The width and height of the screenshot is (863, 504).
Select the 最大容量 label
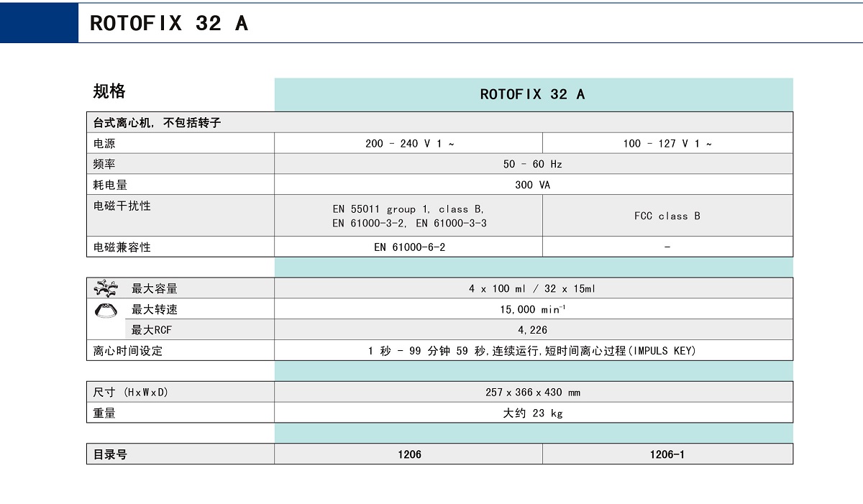click(155, 289)
